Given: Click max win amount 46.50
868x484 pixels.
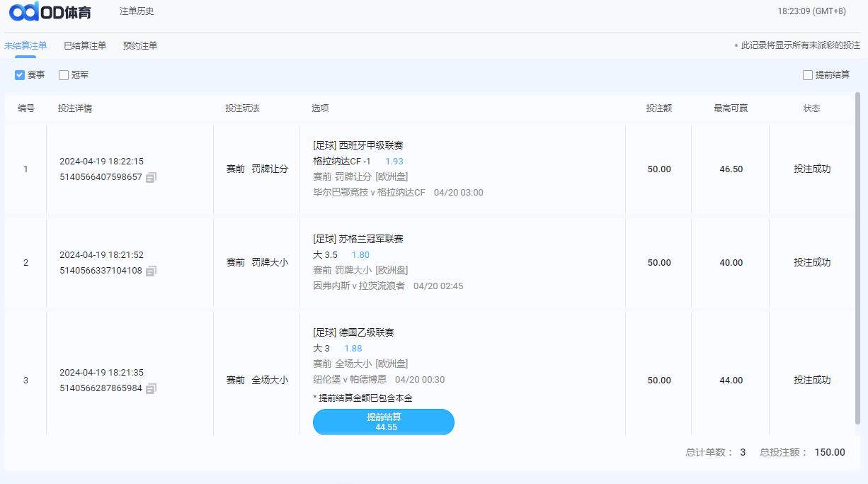Looking at the screenshot, I should 731,169.
